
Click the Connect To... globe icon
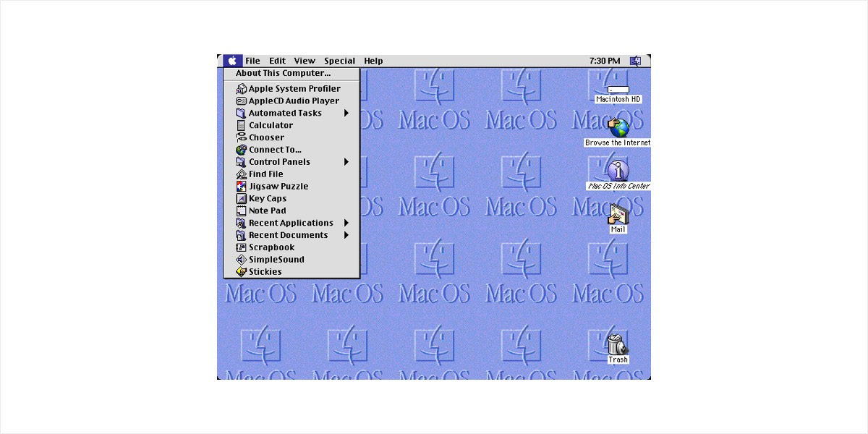pyautogui.click(x=242, y=150)
